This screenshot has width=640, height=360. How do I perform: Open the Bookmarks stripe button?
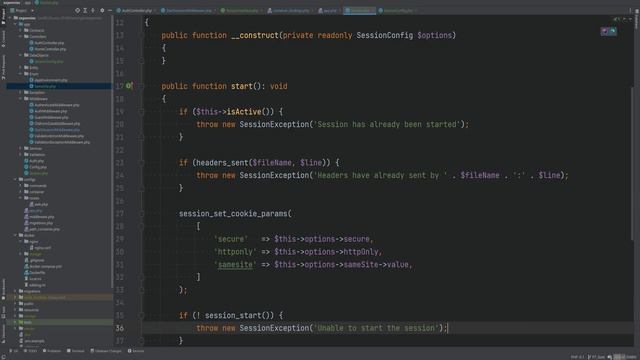point(4,288)
